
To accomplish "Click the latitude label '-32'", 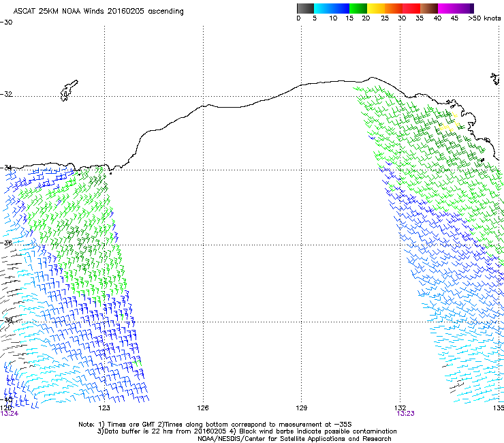I will point(6,94).
